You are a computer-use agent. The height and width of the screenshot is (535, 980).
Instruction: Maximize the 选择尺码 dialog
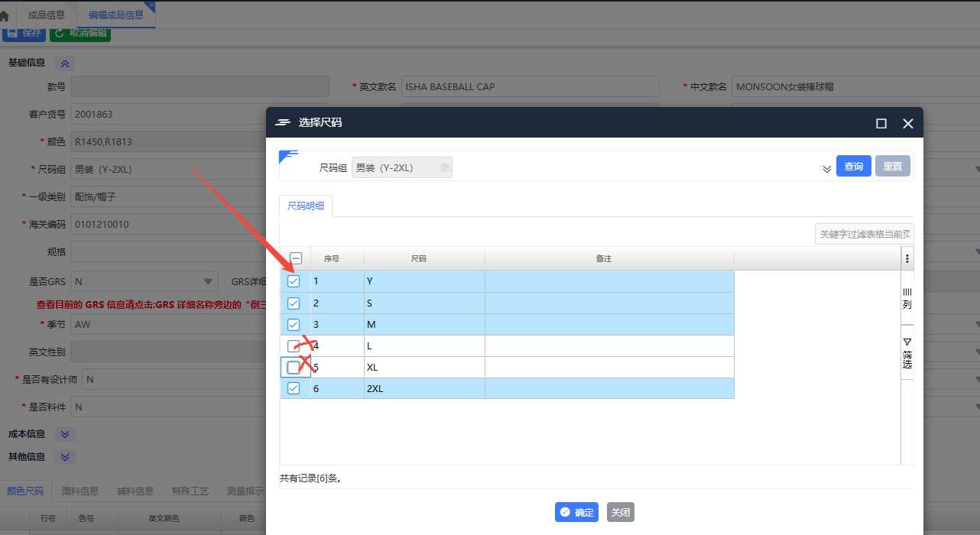(x=881, y=123)
